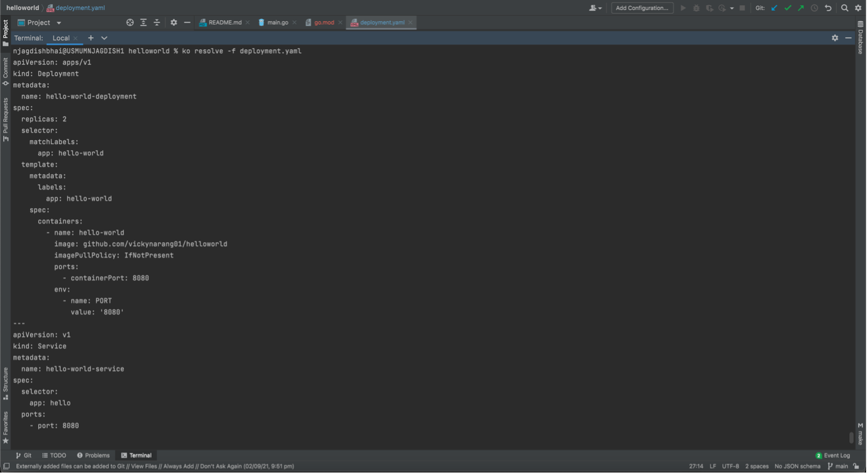Close the Local terminal session
This screenshot has width=868, height=474.
click(75, 38)
